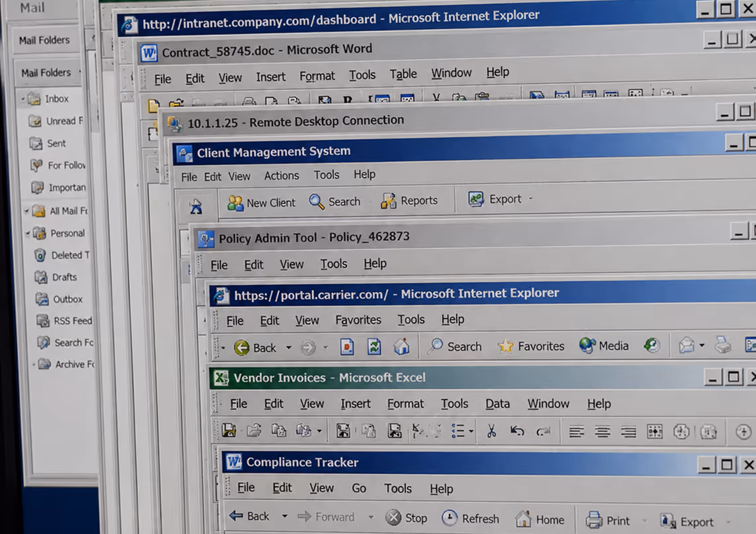Click New Client button
The height and width of the screenshot is (534, 756).
[x=261, y=203]
